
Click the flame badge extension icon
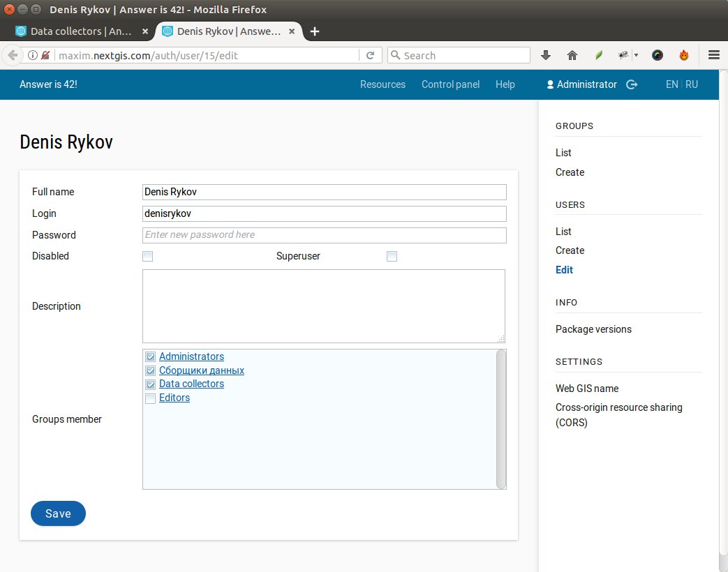pyautogui.click(x=684, y=54)
